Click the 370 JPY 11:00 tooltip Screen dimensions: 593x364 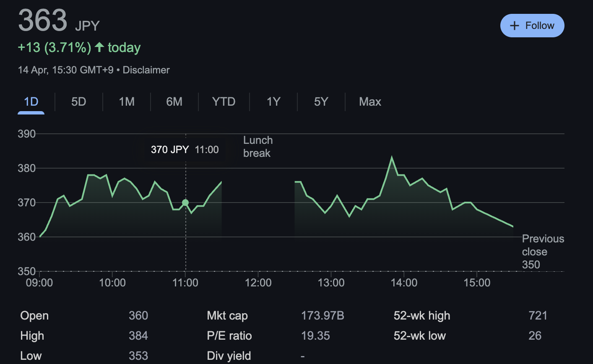185,150
